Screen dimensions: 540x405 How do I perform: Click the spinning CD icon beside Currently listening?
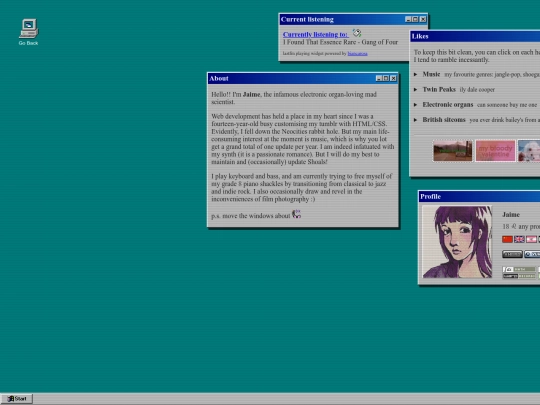coord(357,33)
